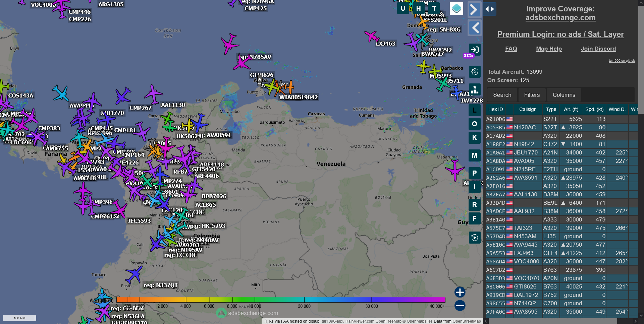The width and height of the screenshot is (644, 324).
Task: Switch to the Filters tab
Action: click(x=532, y=95)
